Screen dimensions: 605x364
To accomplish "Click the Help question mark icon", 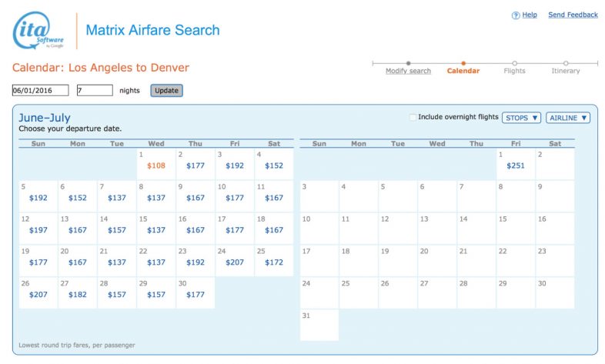I will tap(516, 15).
